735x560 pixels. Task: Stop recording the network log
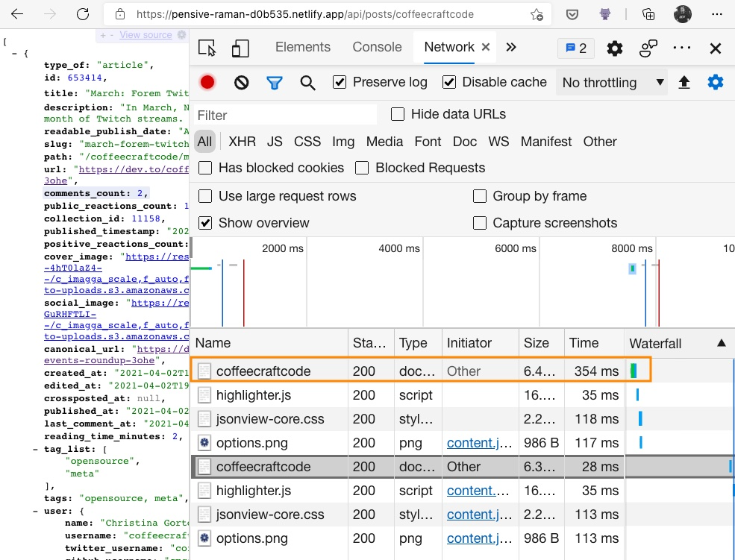tap(207, 82)
